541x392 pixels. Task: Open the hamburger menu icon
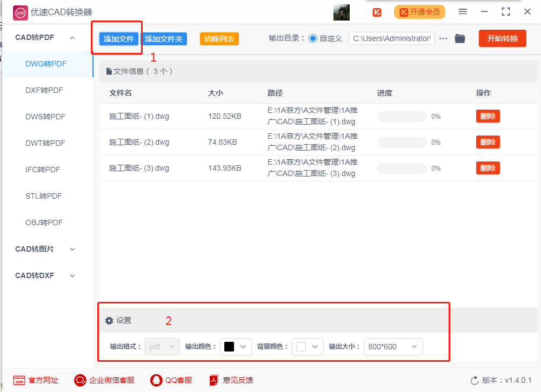click(463, 12)
